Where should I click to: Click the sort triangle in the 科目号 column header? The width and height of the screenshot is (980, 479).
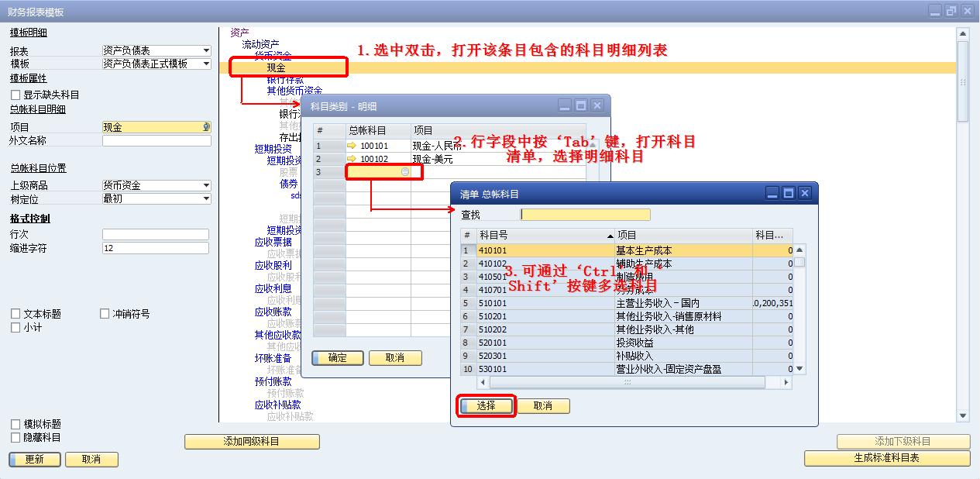(610, 236)
